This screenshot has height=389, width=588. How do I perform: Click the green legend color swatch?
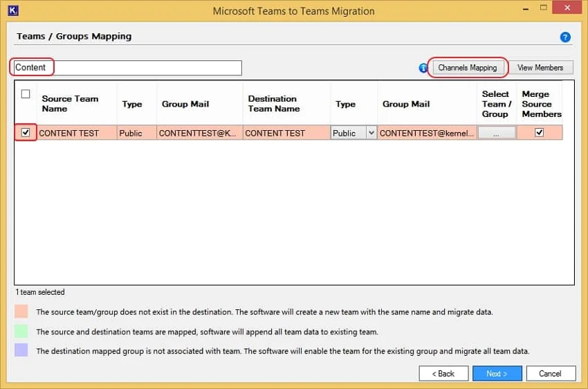[x=21, y=332]
